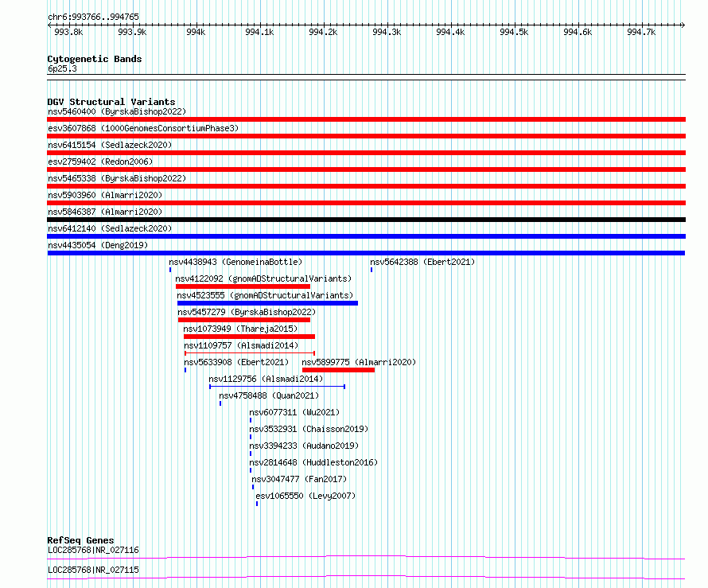
Task: Click the 993.8k ruler tick label
Action: click(x=68, y=32)
